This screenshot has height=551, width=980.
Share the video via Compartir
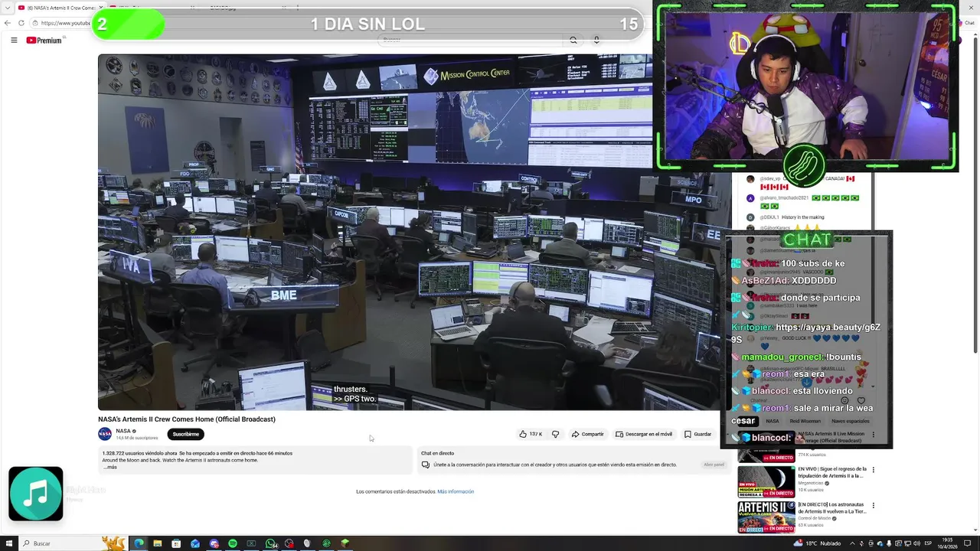click(588, 434)
